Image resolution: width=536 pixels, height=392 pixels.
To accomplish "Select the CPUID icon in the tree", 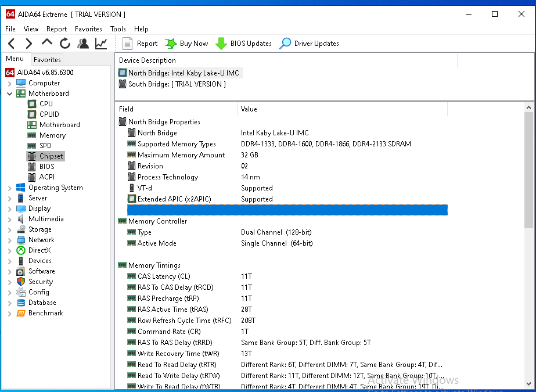I will (x=32, y=114).
